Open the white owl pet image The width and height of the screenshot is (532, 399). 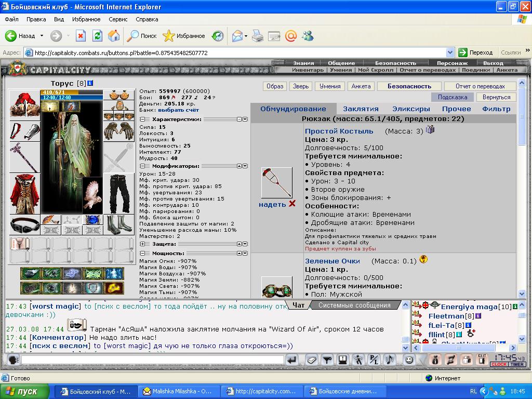point(92,195)
